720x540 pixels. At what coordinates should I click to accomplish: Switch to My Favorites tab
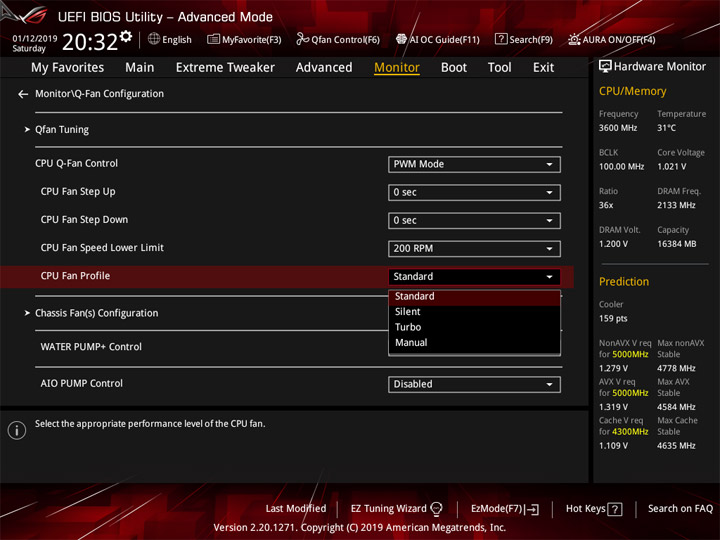68,68
